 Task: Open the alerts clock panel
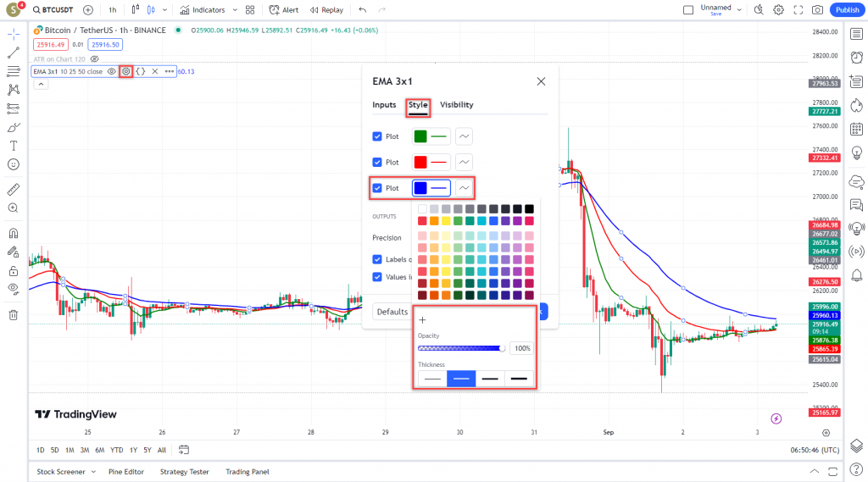click(x=856, y=58)
